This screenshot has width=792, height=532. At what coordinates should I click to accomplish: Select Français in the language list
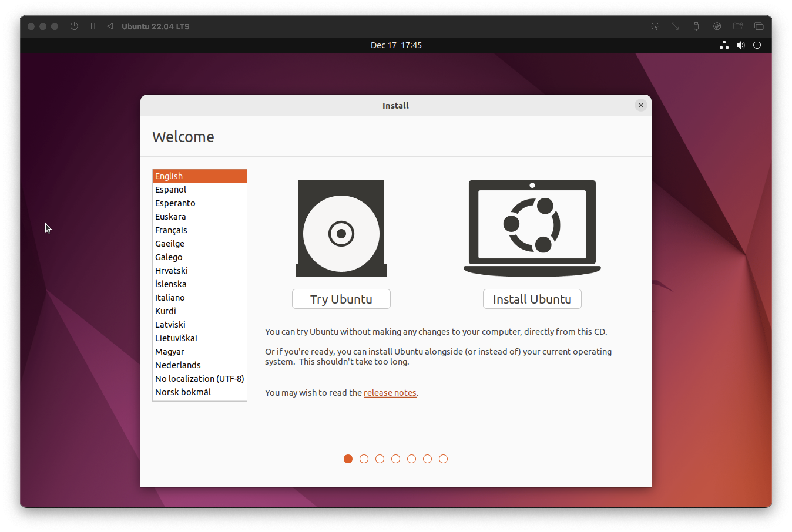click(x=171, y=230)
